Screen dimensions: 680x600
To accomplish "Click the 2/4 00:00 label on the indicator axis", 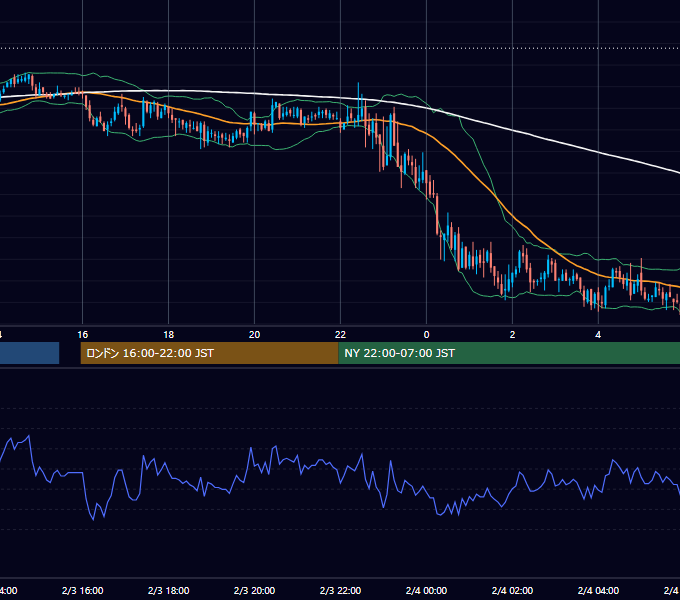I will (x=426, y=590).
